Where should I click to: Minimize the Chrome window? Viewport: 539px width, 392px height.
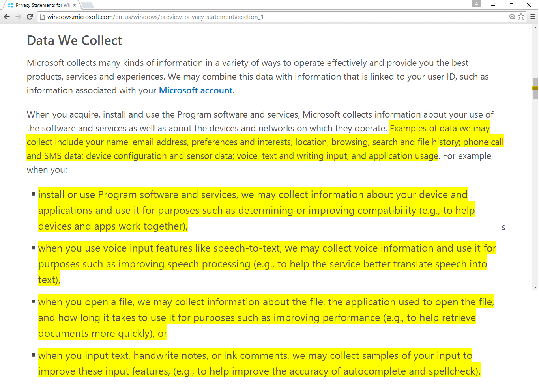(493, 5)
